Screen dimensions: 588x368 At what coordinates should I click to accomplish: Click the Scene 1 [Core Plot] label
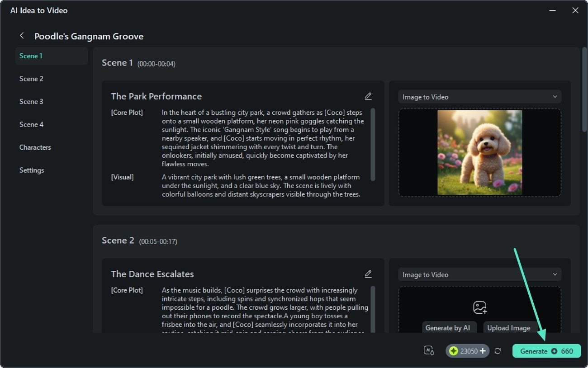127,113
